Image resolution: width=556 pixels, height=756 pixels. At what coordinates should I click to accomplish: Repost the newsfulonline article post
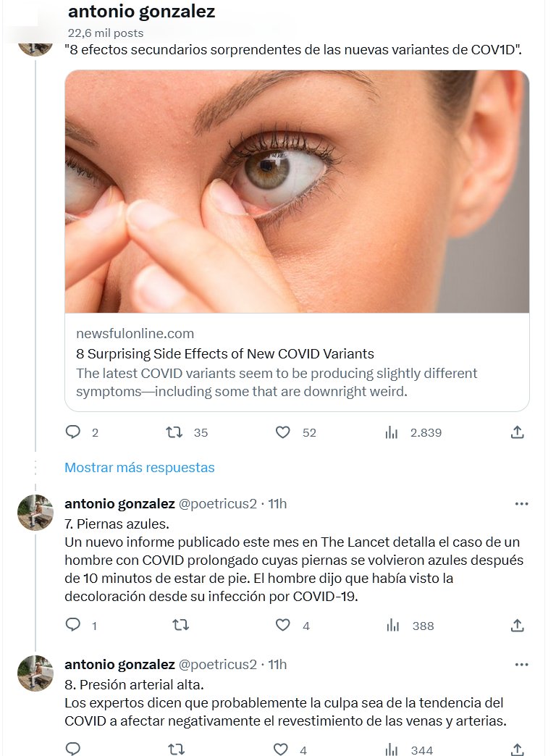tap(174, 432)
